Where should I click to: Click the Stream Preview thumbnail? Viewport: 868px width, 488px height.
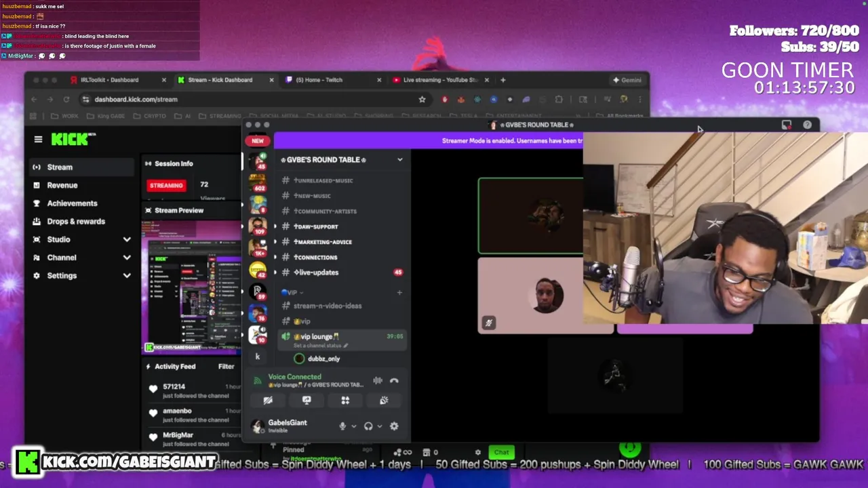coord(192,287)
